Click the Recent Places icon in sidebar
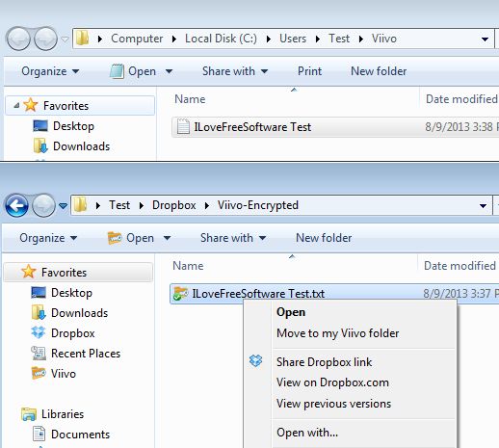 pos(39,354)
